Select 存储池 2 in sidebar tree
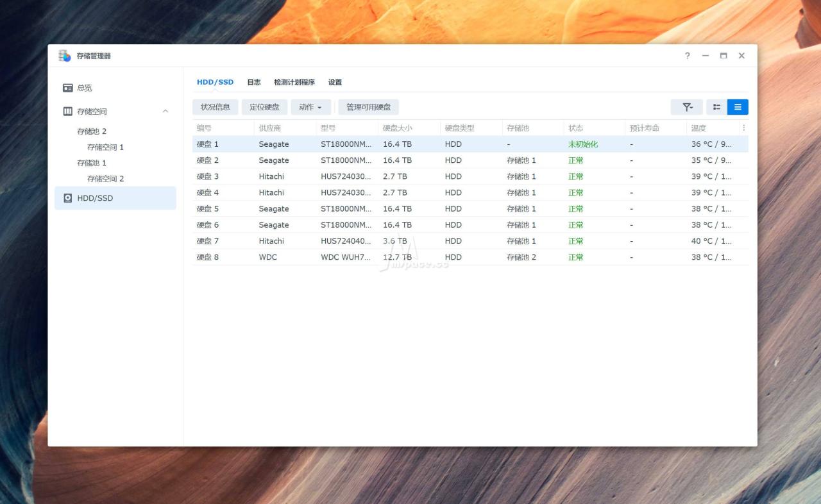The width and height of the screenshot is (821, 504). click(x=92, y=131)
